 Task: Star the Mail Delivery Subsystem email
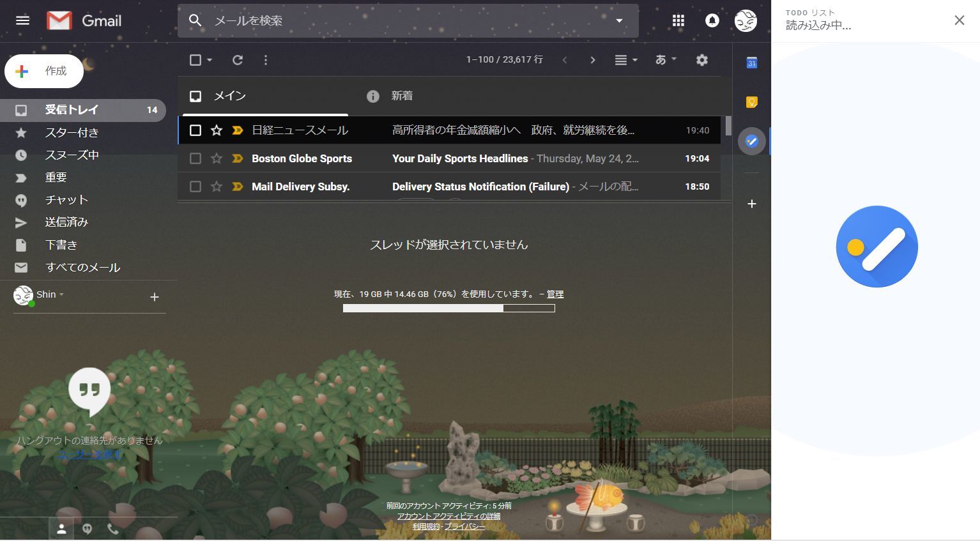(217, 187)
